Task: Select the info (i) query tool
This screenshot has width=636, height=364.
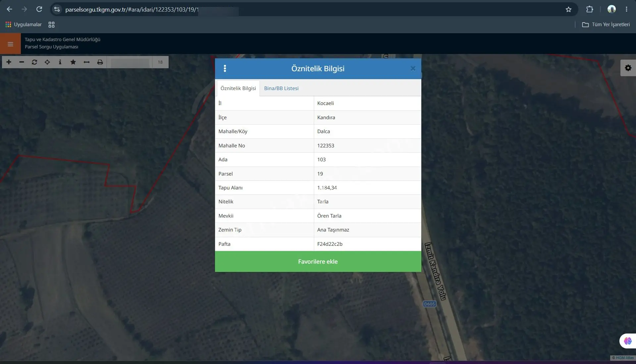Action: pos(60,62)
